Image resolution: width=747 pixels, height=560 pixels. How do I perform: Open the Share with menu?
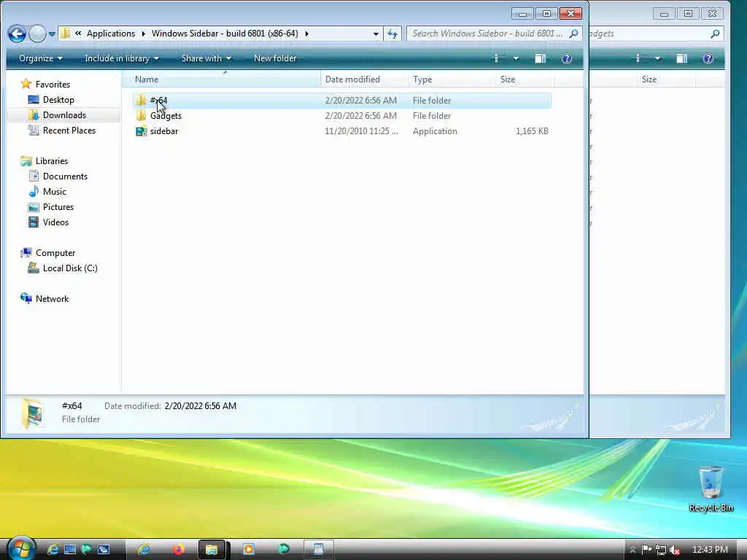tap(206, 58)
